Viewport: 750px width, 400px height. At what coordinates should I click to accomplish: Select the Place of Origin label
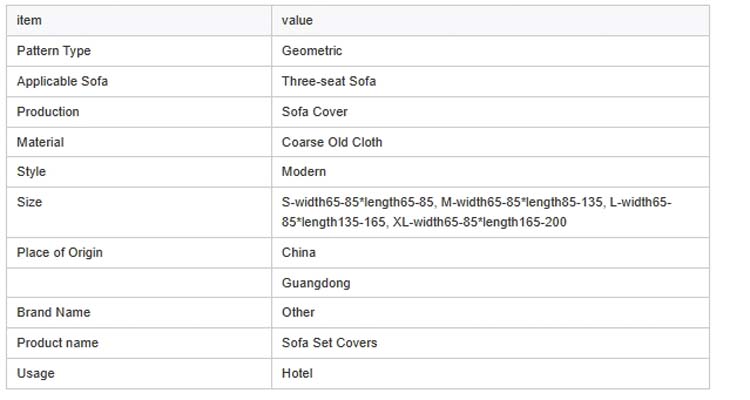pos(60,253)
